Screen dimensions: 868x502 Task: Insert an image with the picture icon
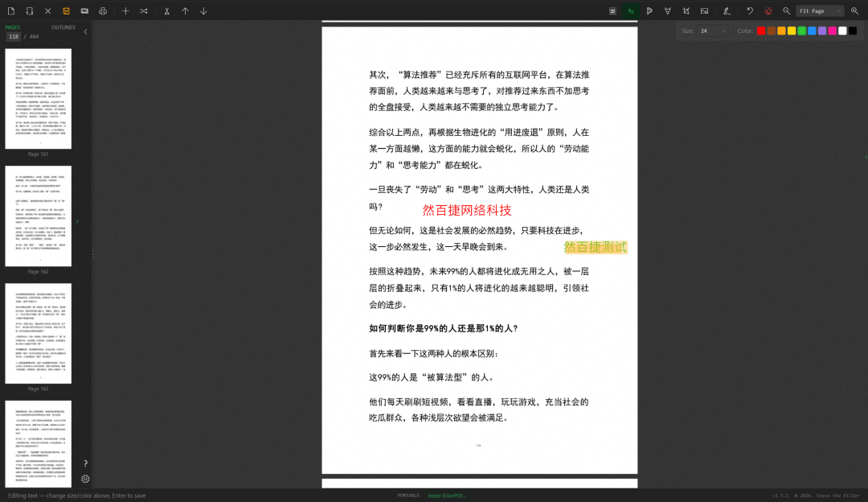[x=704, y=11]
